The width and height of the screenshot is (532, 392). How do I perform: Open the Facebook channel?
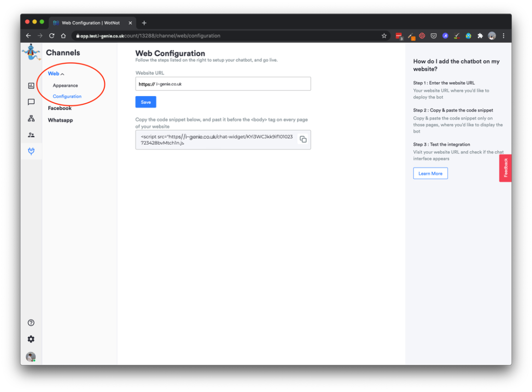(60, 108)
